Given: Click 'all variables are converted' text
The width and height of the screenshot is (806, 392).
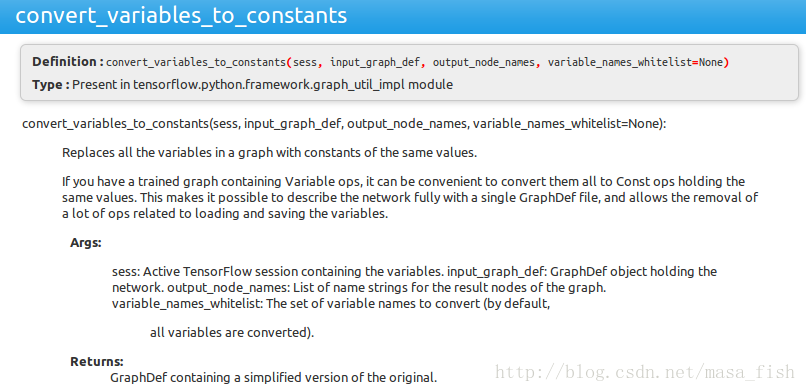Looking at the screenshot, I should tap(232, 333).
